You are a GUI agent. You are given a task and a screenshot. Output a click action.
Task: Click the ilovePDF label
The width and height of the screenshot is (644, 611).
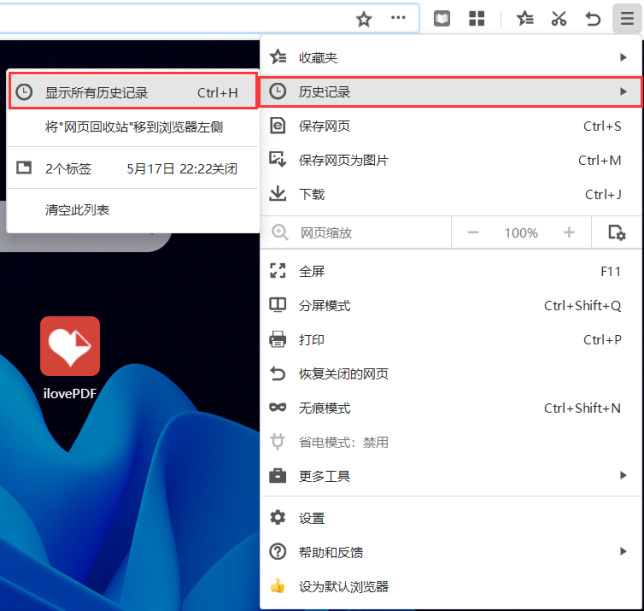pos(70,393)
